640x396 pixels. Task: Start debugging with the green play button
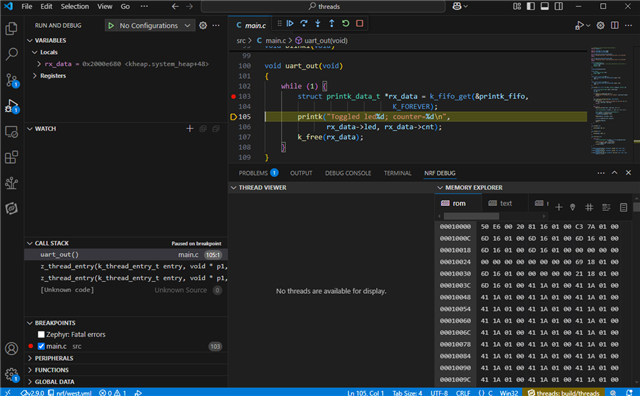[111, 25]
